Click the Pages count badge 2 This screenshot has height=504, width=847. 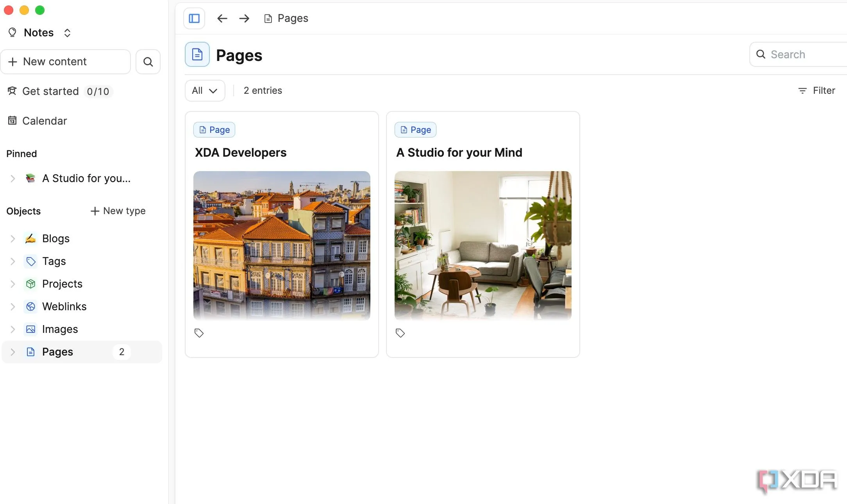tap(122, 352)
